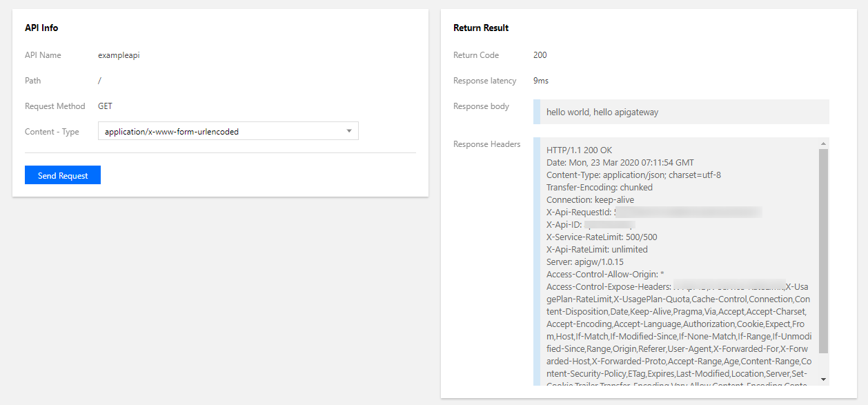Open the Content-Type dropdown arrow
868x405 pixels.
pos(349,131)
